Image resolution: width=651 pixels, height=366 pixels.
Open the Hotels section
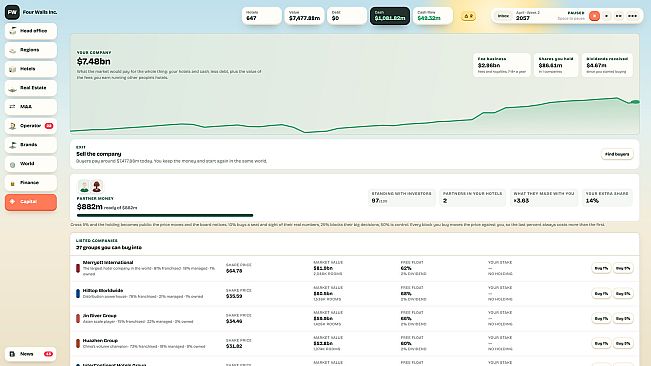click(x=31, y=69)
